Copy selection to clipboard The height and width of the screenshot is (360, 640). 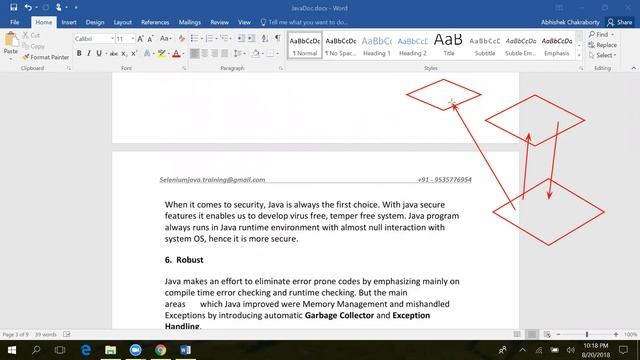pyautogui.click(x=33, y=46)
